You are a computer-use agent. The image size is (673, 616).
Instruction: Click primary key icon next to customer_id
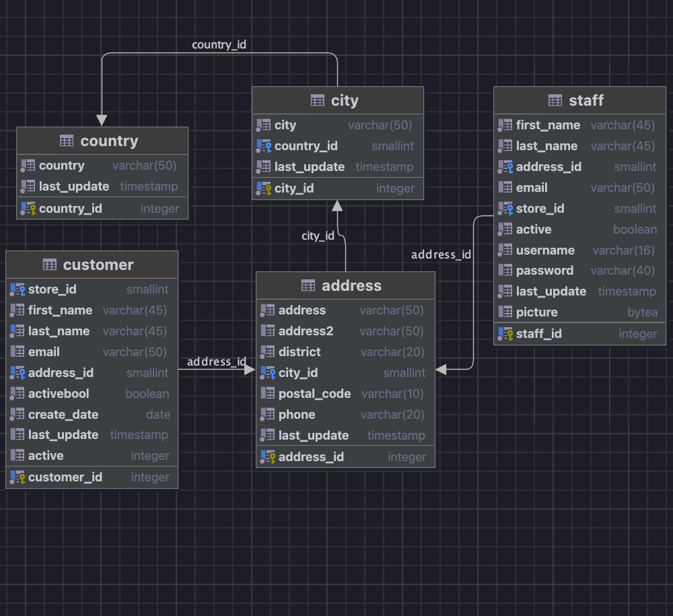click(x=17, y=477)
